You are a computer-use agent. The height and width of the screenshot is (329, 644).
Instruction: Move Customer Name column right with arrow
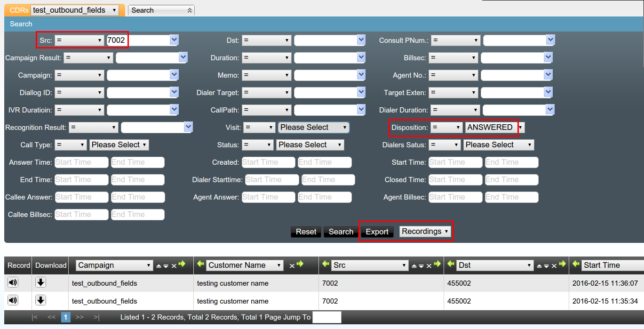[300, 265]
